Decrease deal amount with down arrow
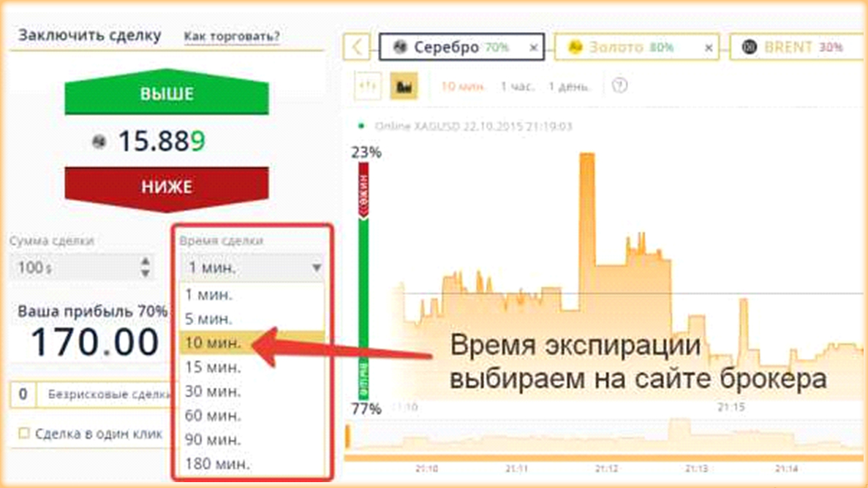Image resolution: width=868 pixels, height=488 pixels. [x=146, y=273]
